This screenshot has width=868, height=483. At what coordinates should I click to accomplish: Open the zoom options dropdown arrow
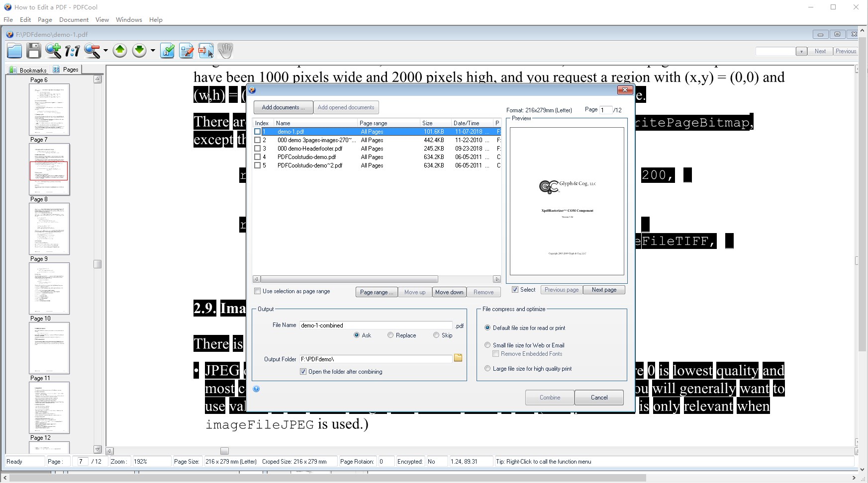105,51
